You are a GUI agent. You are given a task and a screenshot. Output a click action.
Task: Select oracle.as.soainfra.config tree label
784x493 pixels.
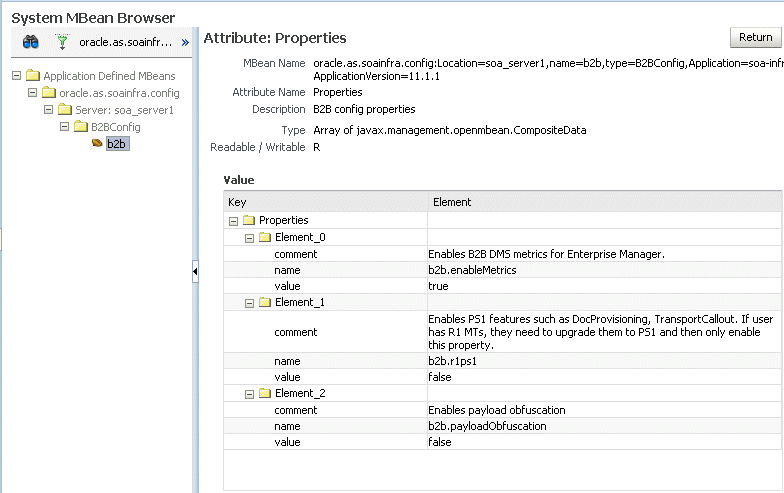click(119, 93)
